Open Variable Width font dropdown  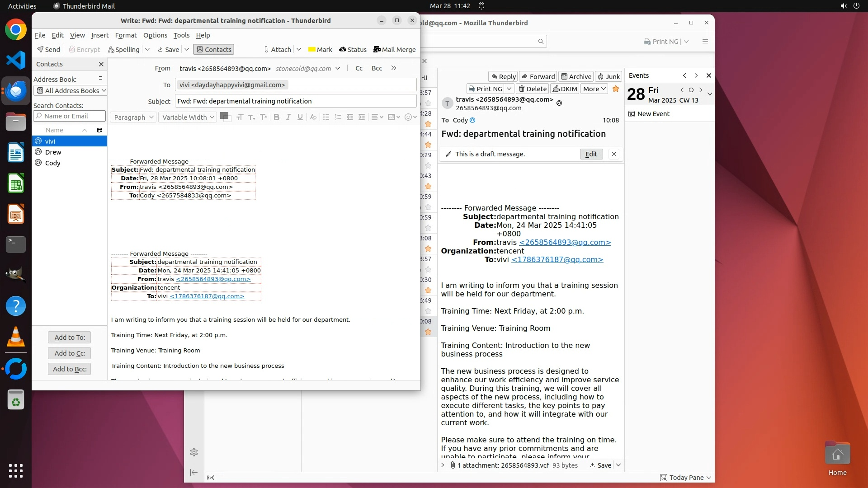(x=188, y=117)
